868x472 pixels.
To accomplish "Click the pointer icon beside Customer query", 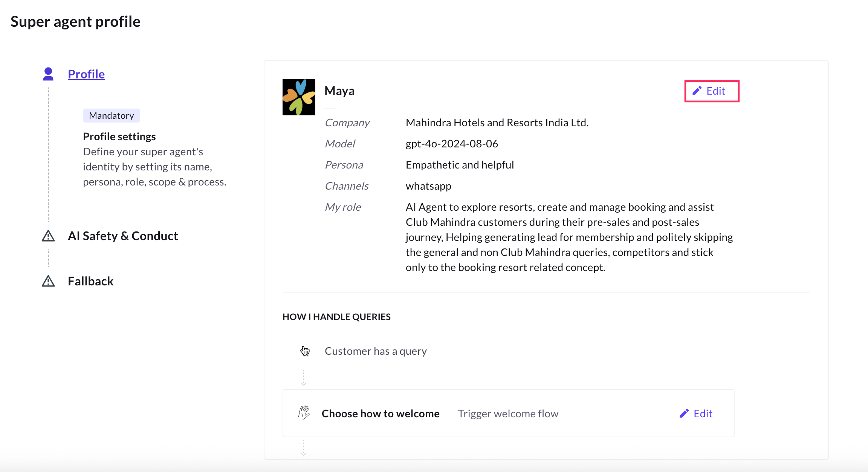I will pyautogui.click(x=305, y=351).
